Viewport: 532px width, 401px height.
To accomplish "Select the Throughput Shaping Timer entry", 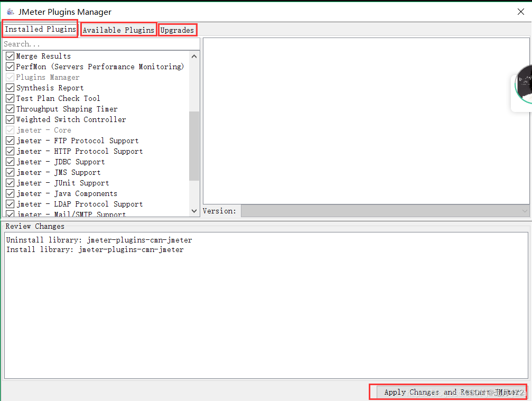I will [67, 109].
